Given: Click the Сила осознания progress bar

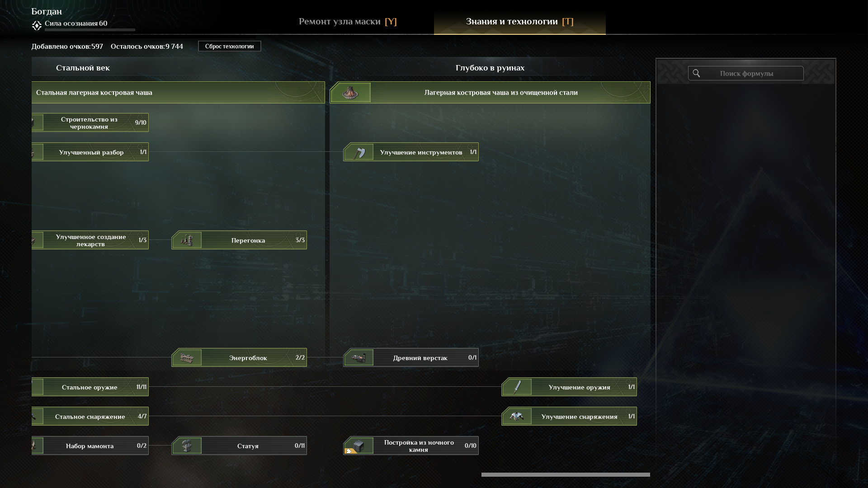Looking at the screenshot, I should pos(90,30).
